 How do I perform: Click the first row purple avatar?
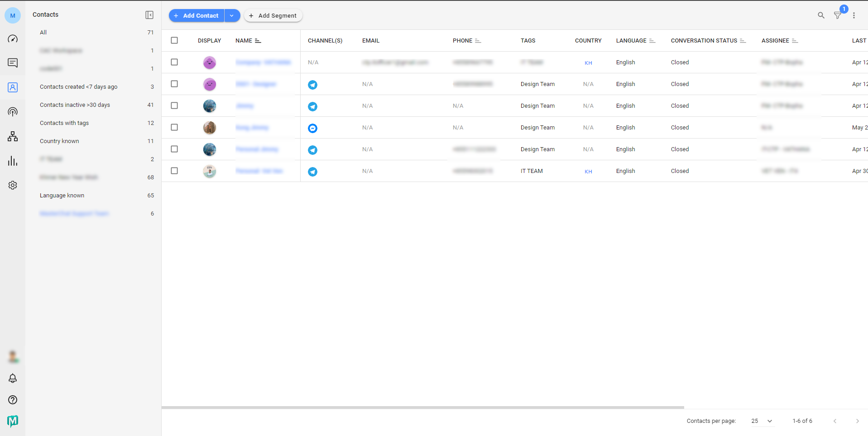click(x=209, y=62)
